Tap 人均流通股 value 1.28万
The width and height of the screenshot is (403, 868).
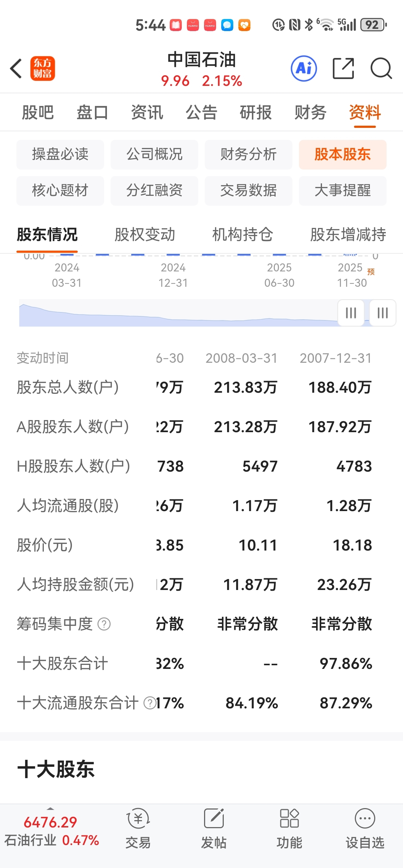click(349, 506)
